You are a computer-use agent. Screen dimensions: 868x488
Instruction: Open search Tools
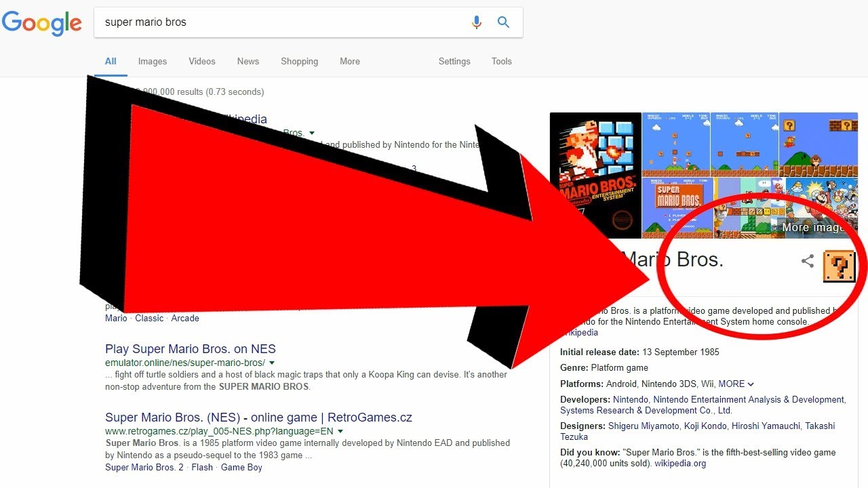point(502,61)
